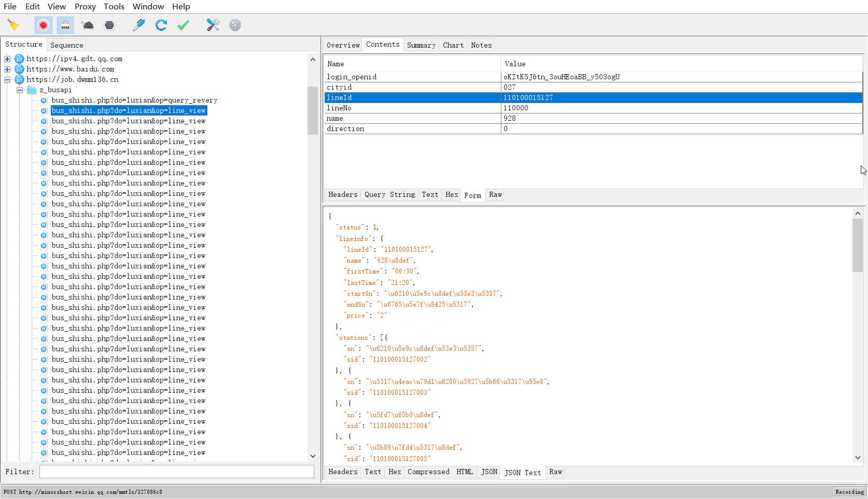Open request Headers tab
Screen dimensions: 868x499
coord(343,195)
